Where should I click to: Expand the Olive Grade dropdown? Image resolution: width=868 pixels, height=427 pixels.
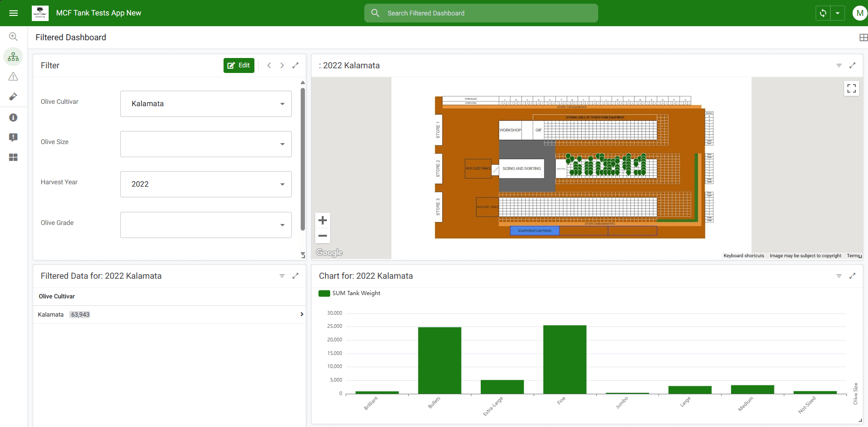(x=206, y=225)
